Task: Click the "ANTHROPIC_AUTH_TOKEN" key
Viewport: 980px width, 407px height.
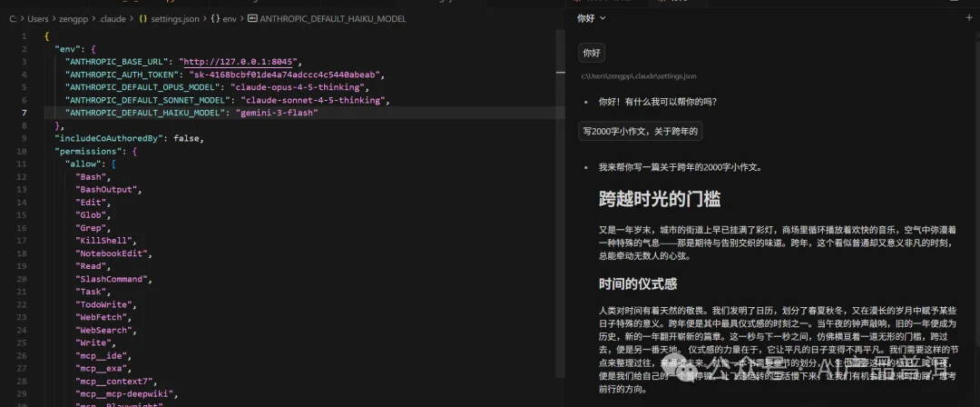Action: click(121, 74)
